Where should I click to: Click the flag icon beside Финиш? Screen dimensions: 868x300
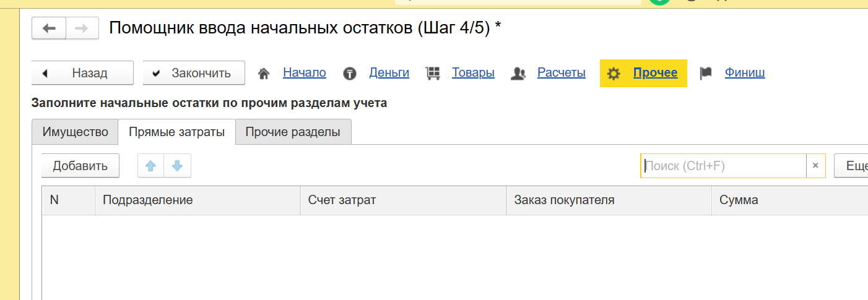point(706,74)
